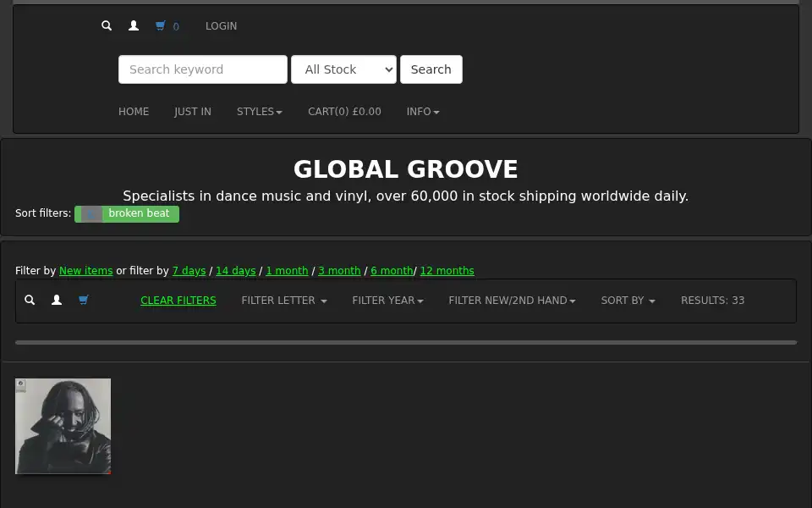812x508 pixels.
Task: Filter results by 14 days
Action: click(236, 271)
